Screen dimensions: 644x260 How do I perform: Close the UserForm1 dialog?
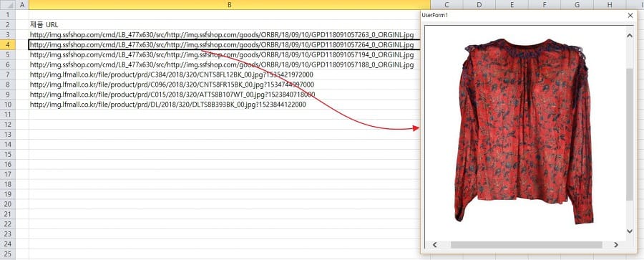(x=630, y=15)
